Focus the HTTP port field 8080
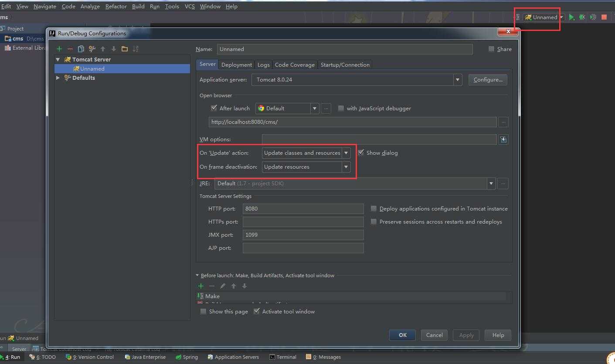This screenshot has width=615, height=364. [x=303, y=209]
